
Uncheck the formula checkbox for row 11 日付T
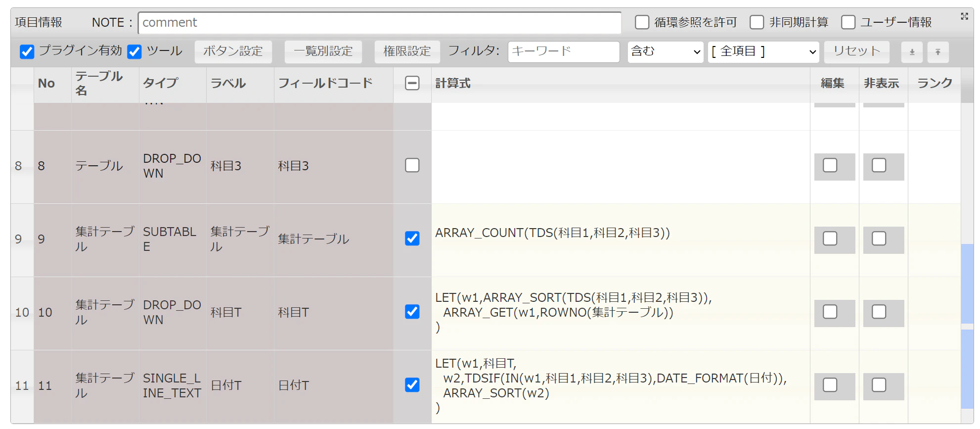point(412,385)
